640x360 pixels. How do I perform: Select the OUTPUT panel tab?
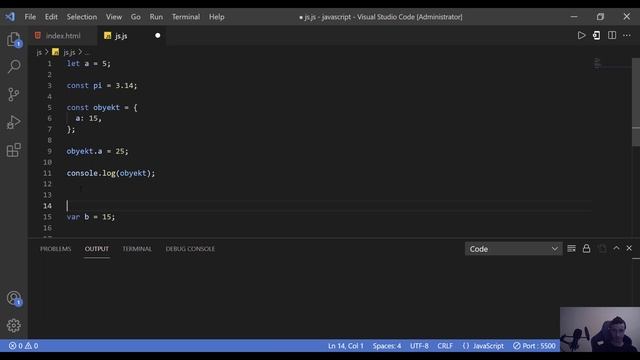(x=97, y=249)
